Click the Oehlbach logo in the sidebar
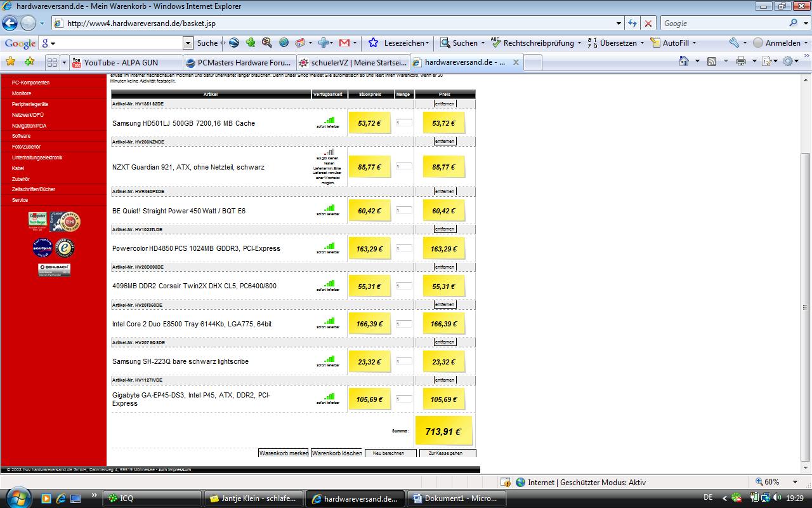 point(54,270)
